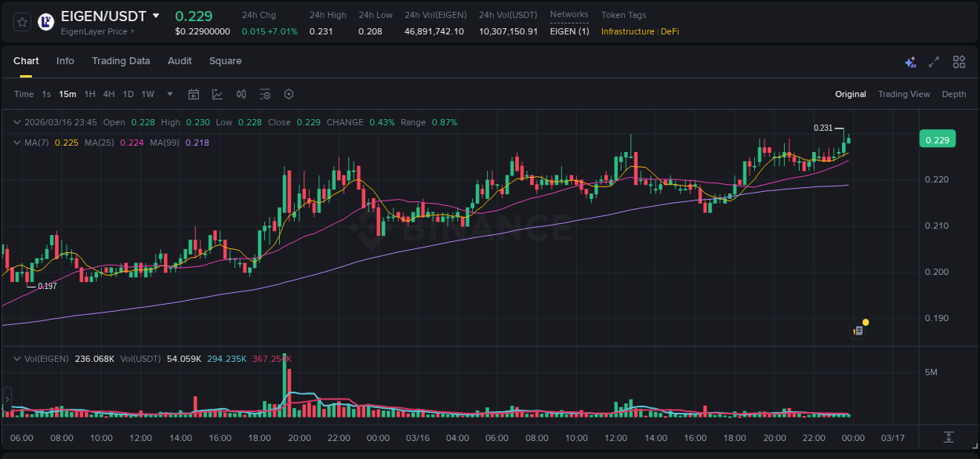Image resolution: width=980 pixels, height=459 pixels.
Task: Open the Infrastructure token tag link
Action: tap(627, 31)
